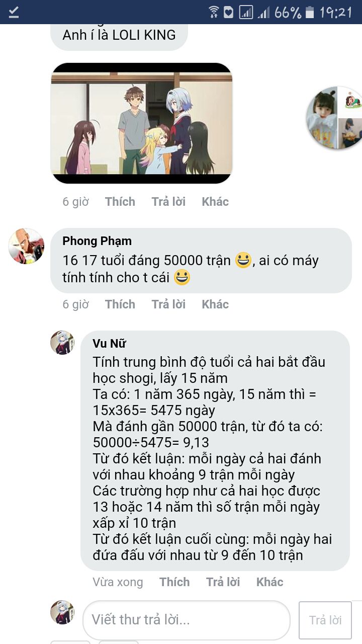The width and height of the screenshot is (362, 644).
Task: Like Phong Phạm's comment with Thích
Action: click(x=120, y=304)
